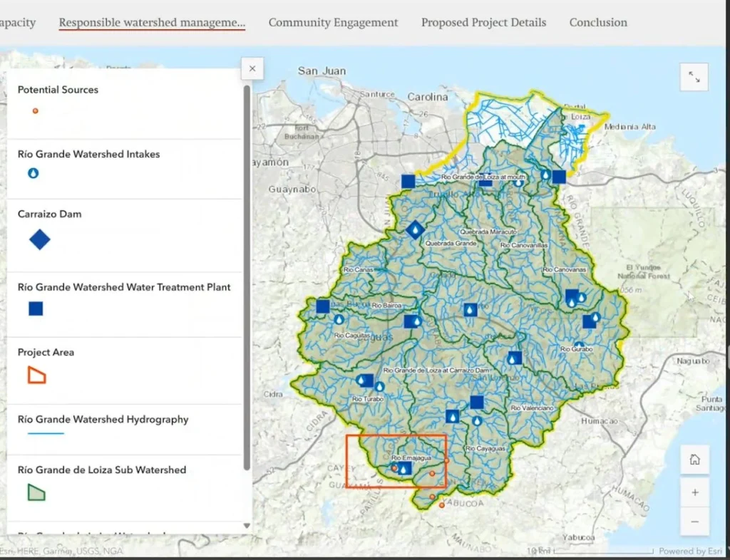
Task: Click the Carraizo Dam legend diamond symbol
Action: click(40, 240)
